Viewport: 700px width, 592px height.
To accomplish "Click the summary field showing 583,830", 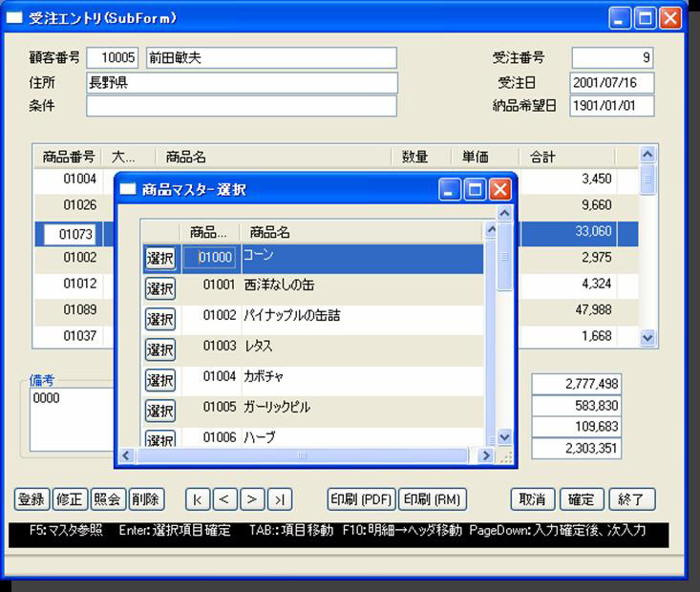I will [577, 406].
